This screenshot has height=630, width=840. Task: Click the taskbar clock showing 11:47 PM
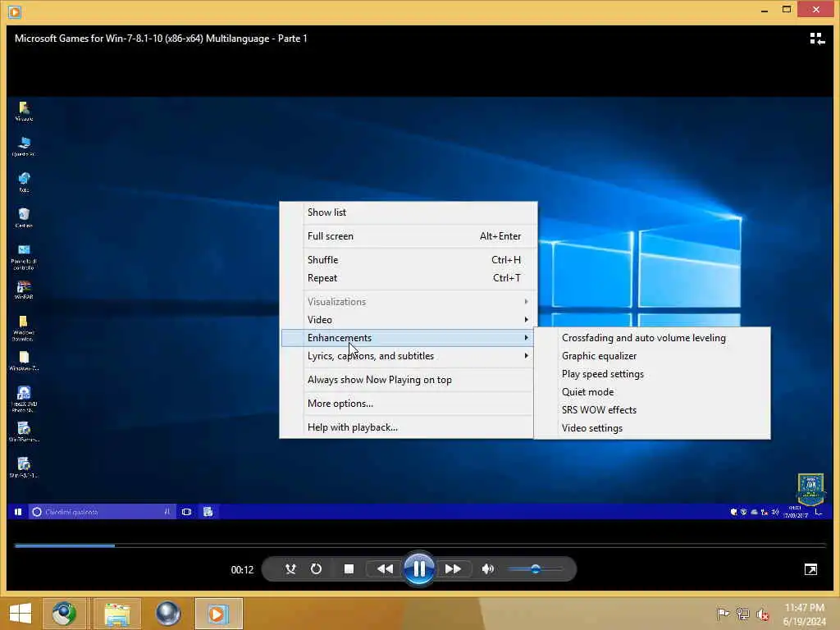coord(804,614)
